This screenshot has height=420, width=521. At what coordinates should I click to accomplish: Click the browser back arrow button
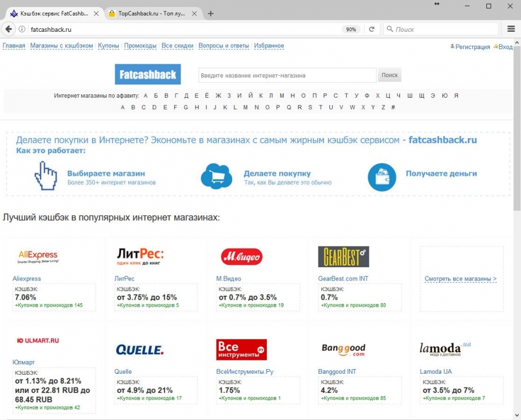pos(9,30)
